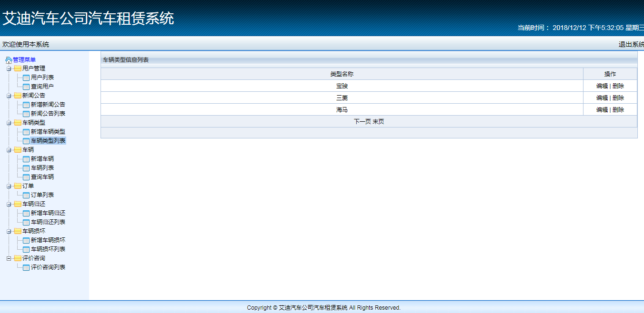Click the folder icon for 车辆损坏
This screenshot has height=313, width=644.
[x=18, y=231]
